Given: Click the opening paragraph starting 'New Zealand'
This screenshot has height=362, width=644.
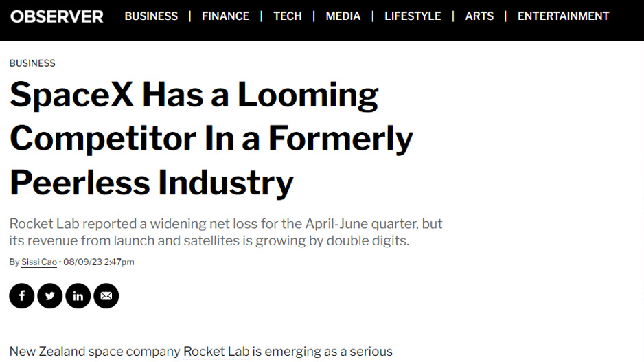Looking at the screenshot, I should tap(96, 352).
